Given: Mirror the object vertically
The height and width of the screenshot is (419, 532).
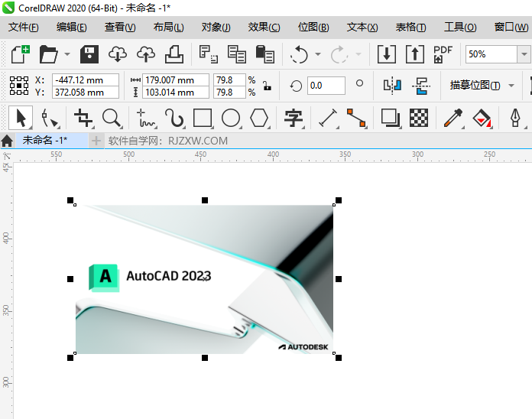Looking at the screenshot, I should [x=421, y=86].
